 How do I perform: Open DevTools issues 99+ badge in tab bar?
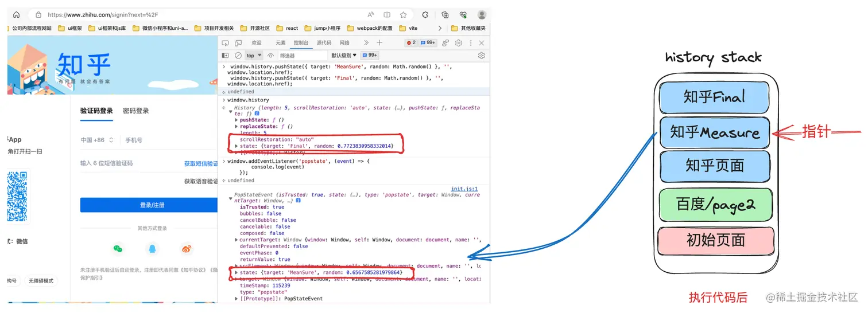coord(428,43)
